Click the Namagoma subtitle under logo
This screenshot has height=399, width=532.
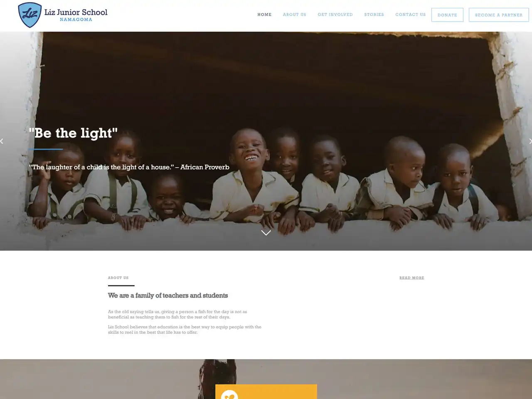click(76, 20)
